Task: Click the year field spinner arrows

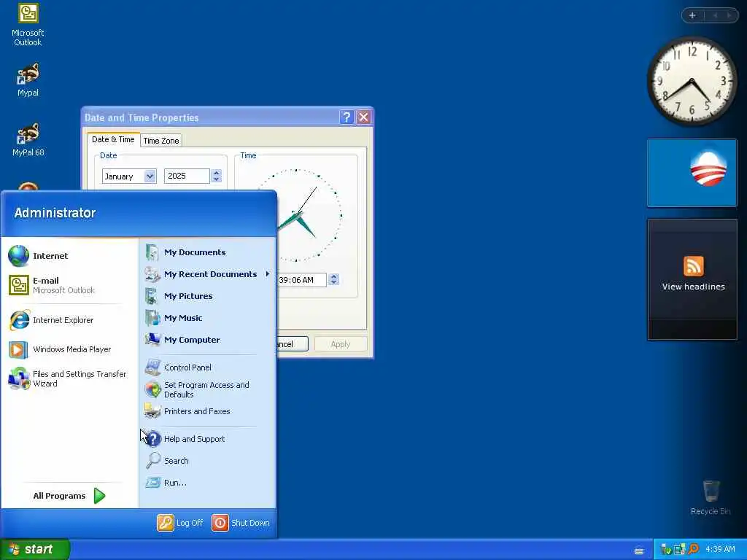Action: pyautogui.click(x=217, y=176)
